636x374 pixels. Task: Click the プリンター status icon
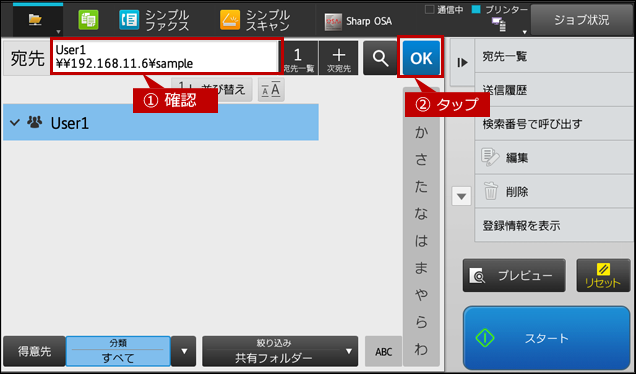click(499, 24)
